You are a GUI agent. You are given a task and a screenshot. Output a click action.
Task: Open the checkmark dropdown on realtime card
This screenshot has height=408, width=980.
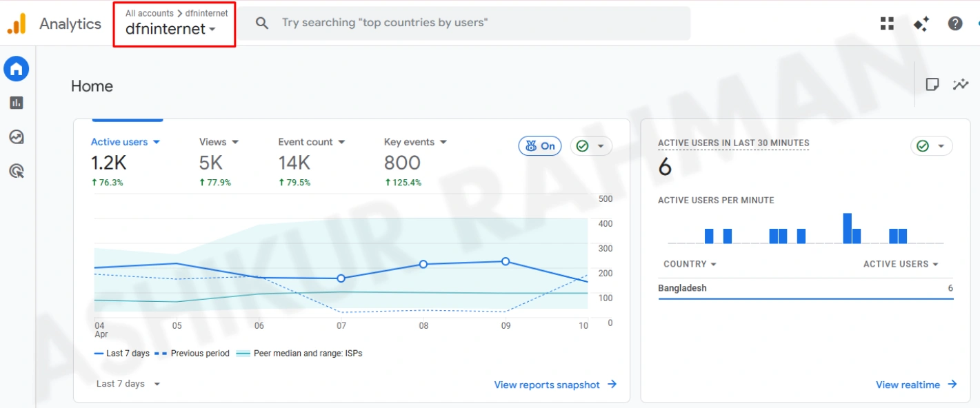932,146
